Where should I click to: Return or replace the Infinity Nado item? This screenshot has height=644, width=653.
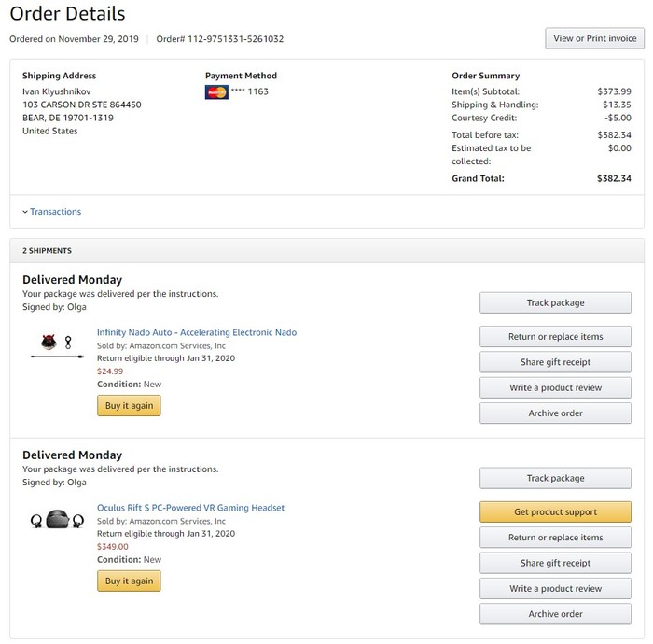[555, 337]
